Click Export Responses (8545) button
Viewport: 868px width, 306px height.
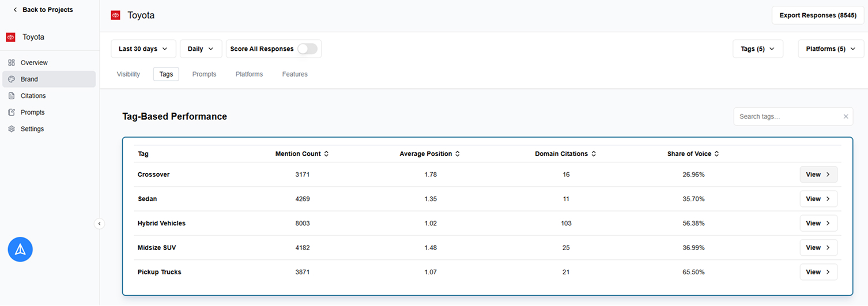click(x=817, y=16)
